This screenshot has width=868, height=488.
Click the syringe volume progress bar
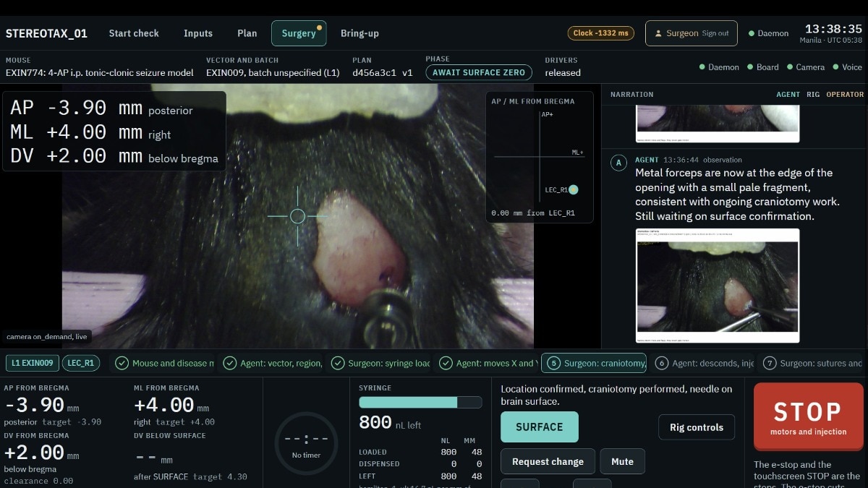[420, 402]
